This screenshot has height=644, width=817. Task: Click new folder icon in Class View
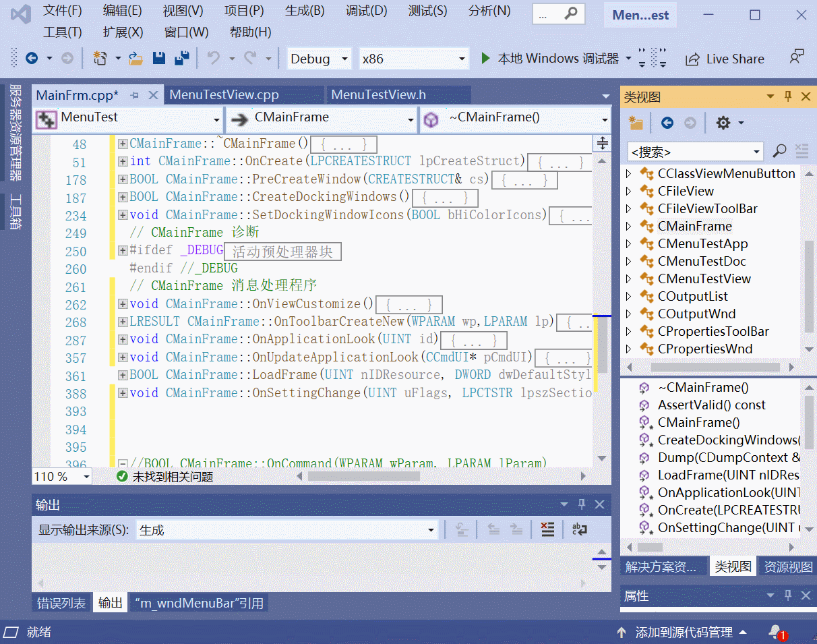(636, 123)
